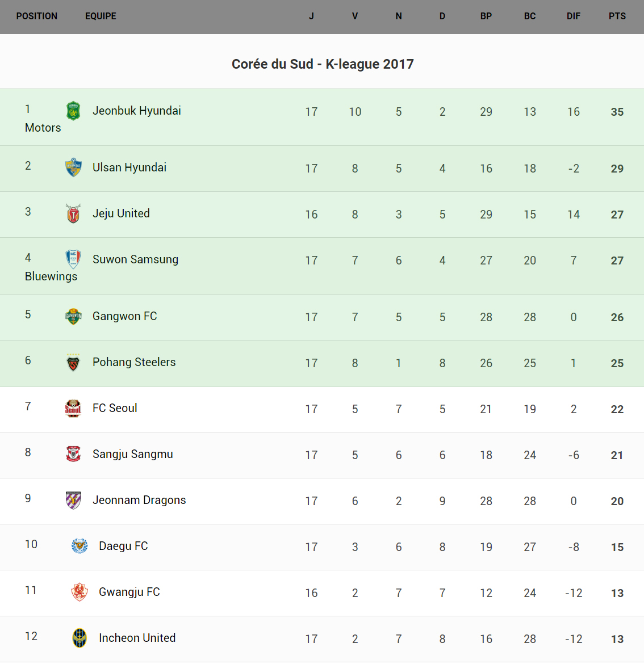Image resolution: width=644 pixels, height=664 pixels.
Task: Click the PTS column header
Action: coord(617,16)
